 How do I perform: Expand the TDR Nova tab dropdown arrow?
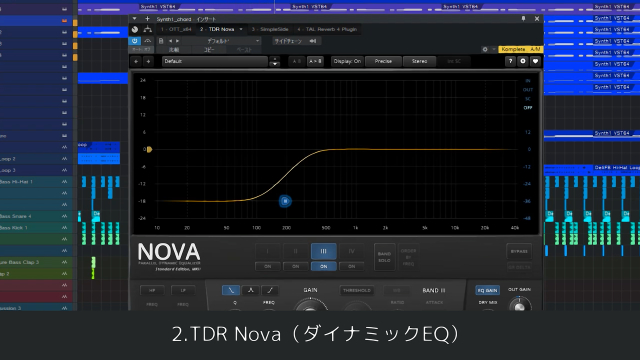(241, 29)
